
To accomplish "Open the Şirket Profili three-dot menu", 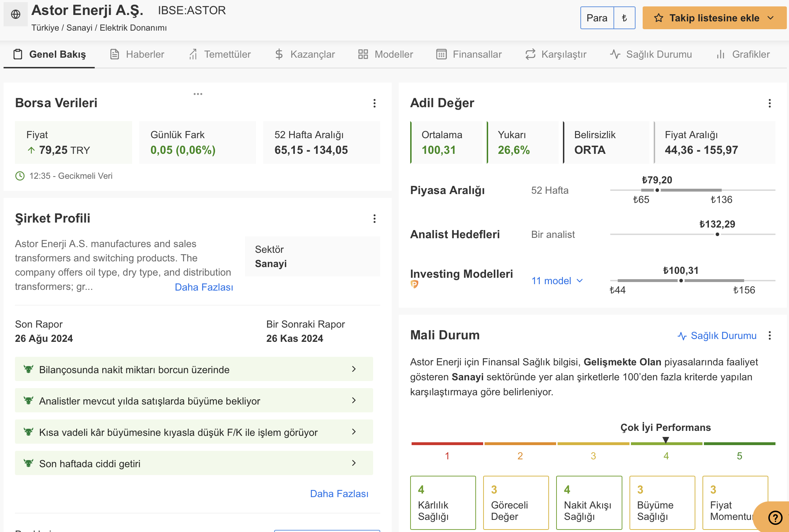I will tap(374, 219).
